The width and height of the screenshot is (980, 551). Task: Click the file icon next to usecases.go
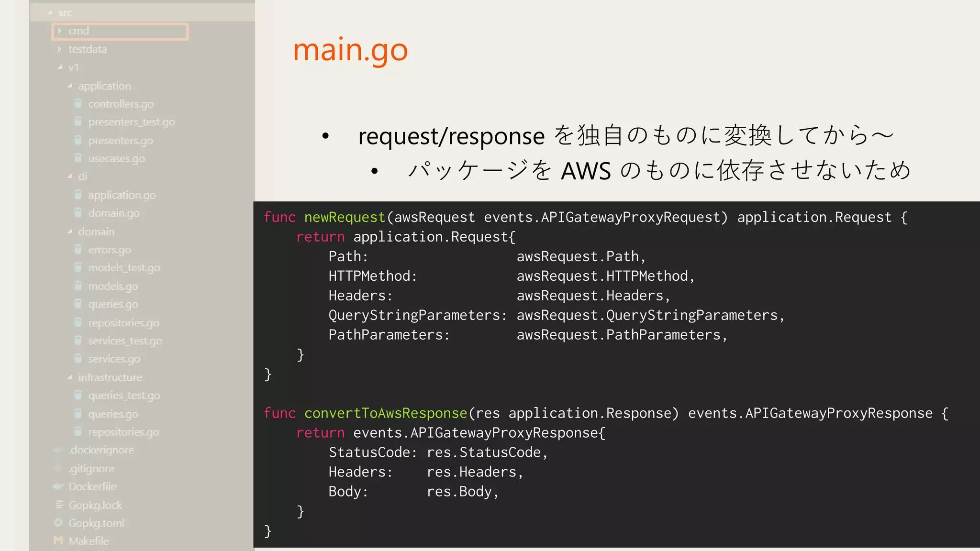pyautogui.click(x=78, y=158)
